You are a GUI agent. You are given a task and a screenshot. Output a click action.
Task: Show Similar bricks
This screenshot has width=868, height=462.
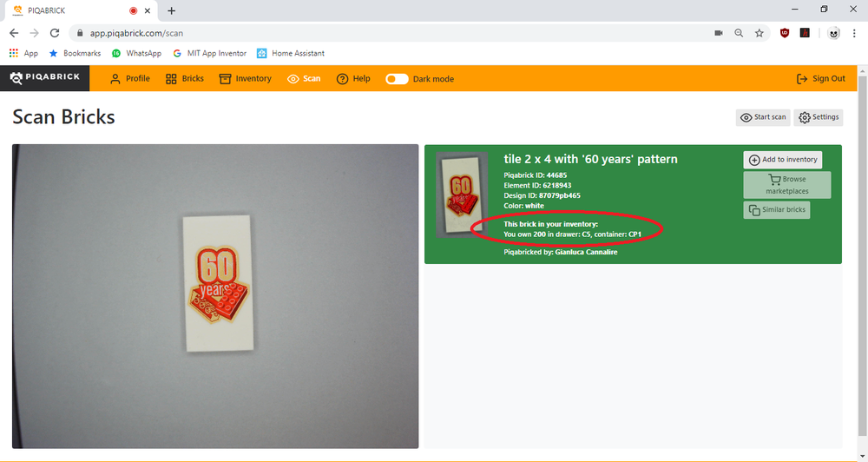[777, 210]
